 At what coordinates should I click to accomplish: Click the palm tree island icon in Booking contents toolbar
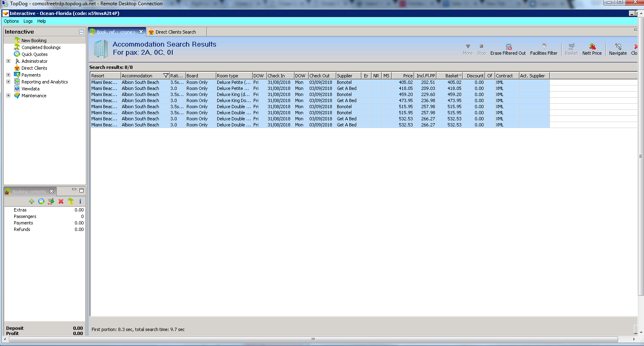[71, 201]
